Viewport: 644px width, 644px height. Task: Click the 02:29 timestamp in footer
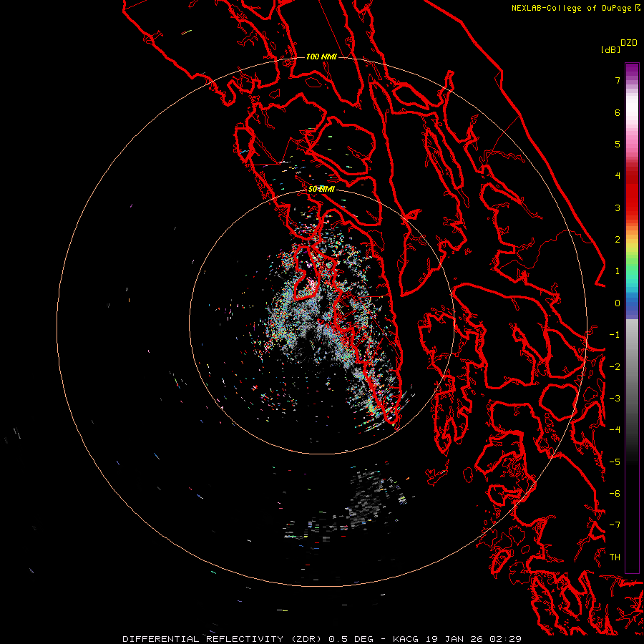click(504, 639)
